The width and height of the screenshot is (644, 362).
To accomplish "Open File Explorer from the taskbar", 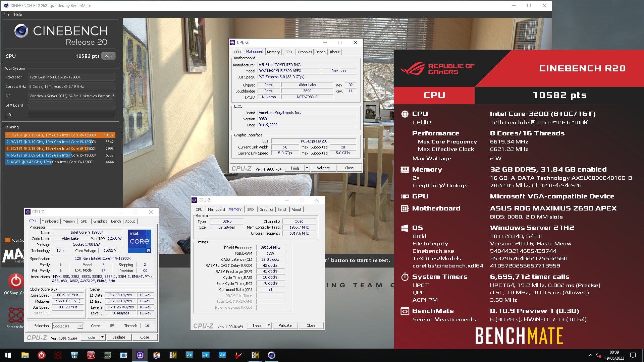I will click(x=25, y=355).
